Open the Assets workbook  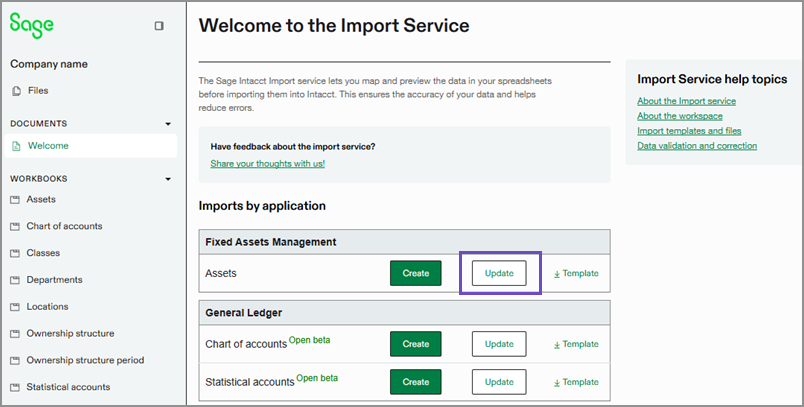[x=41, y=200]
